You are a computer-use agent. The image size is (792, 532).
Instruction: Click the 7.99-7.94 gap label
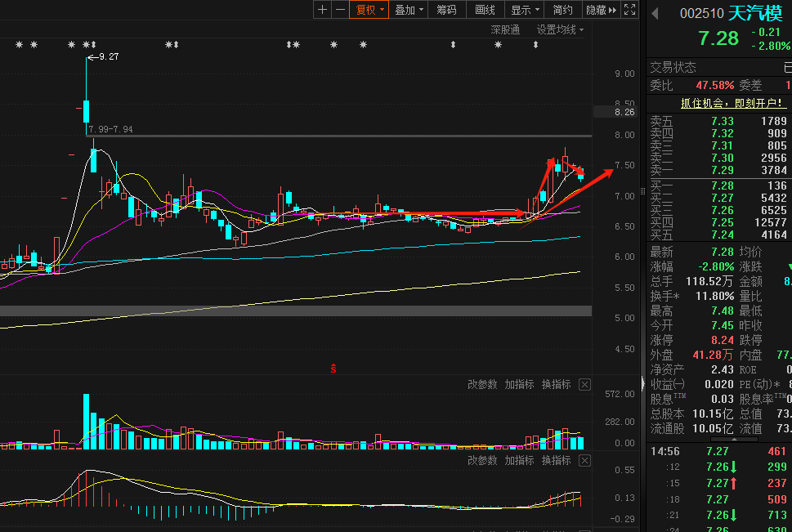tap(110, 129)
